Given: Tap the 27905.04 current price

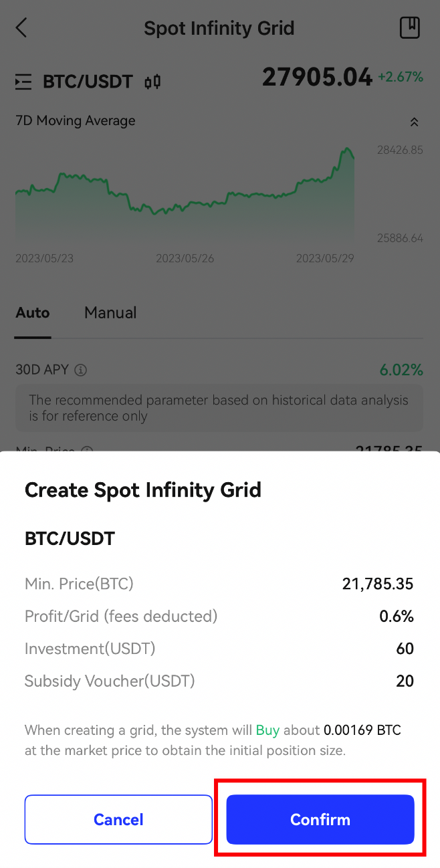Looking at the screenshot, I should click(316, 78).
